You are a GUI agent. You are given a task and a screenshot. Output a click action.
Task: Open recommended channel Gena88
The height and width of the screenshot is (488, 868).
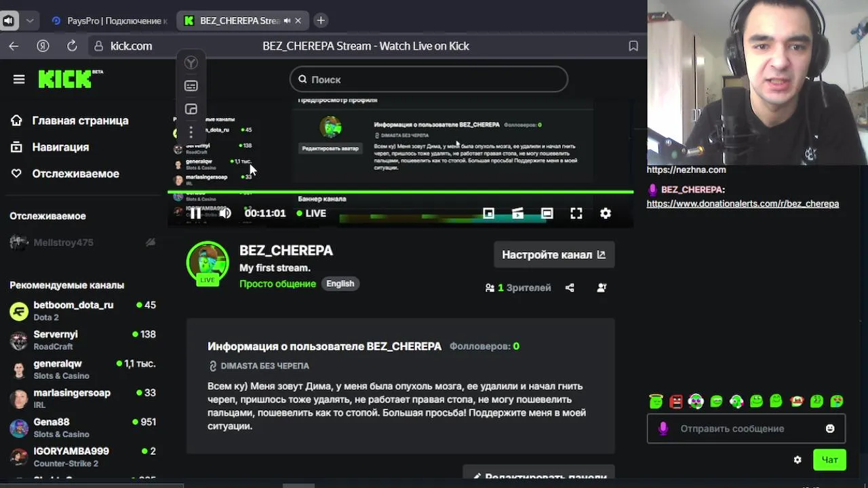[x=83, y=428]
